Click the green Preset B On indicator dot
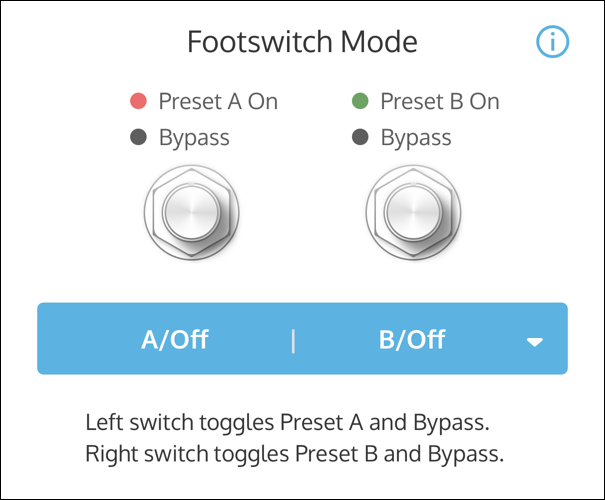605x500 pixels. [x=361, y=101]
